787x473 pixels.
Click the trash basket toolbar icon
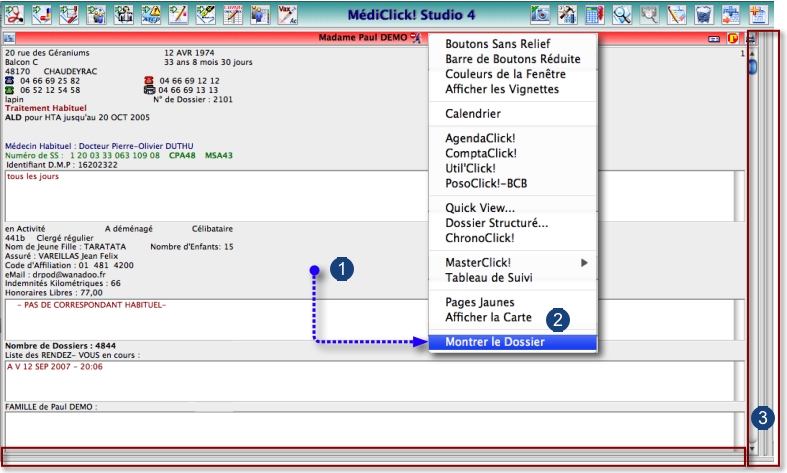704,15
